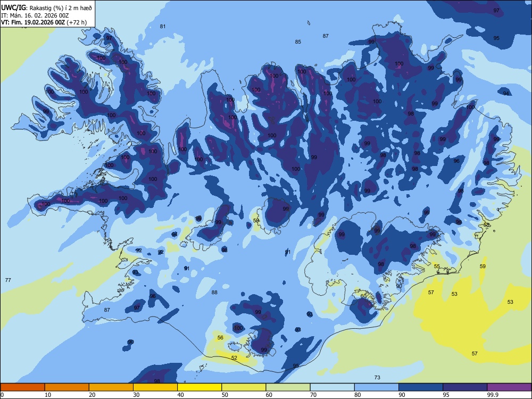Screen dimensions: 532x399
Task: Click the legend tick label '99.9'
Action: coord(492,395)
